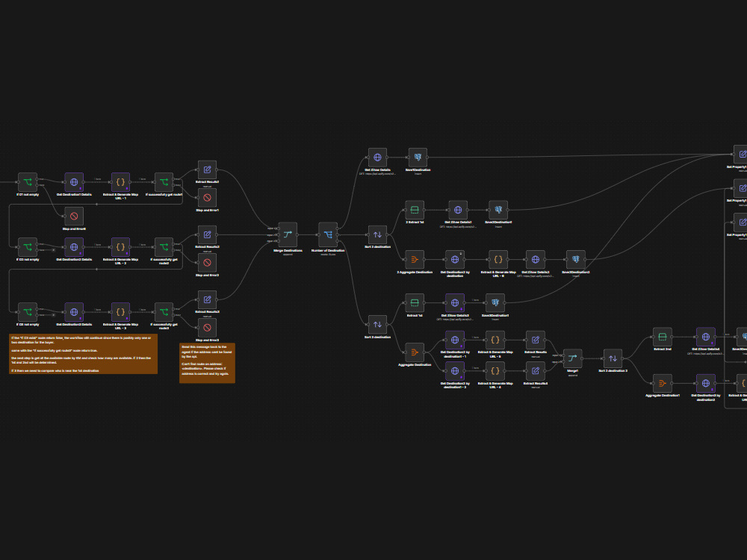Open 'Get Destination2 Details' HTTP node
This screenshot has width=747, height=560.
74,247
